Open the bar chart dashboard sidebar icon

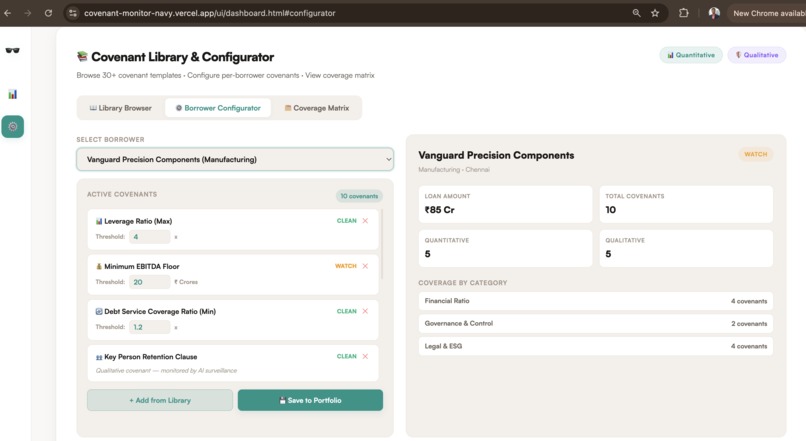12,94
